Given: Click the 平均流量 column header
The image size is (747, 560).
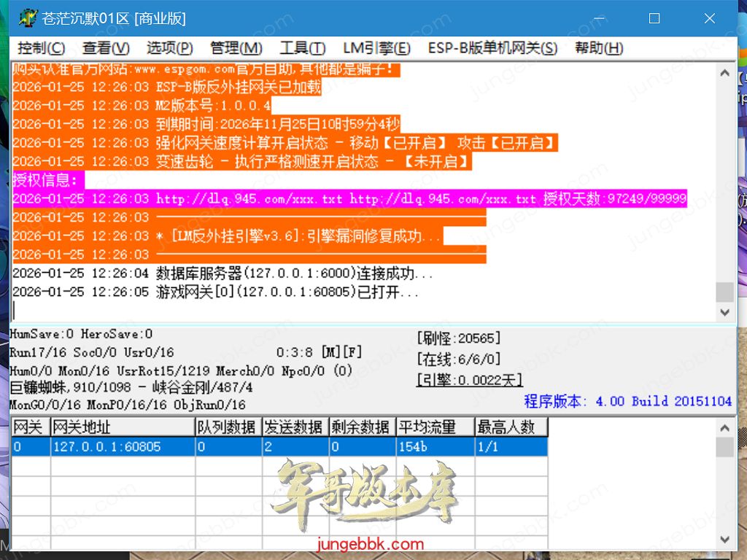Looking at the screenshot, I should pos(433,427).
